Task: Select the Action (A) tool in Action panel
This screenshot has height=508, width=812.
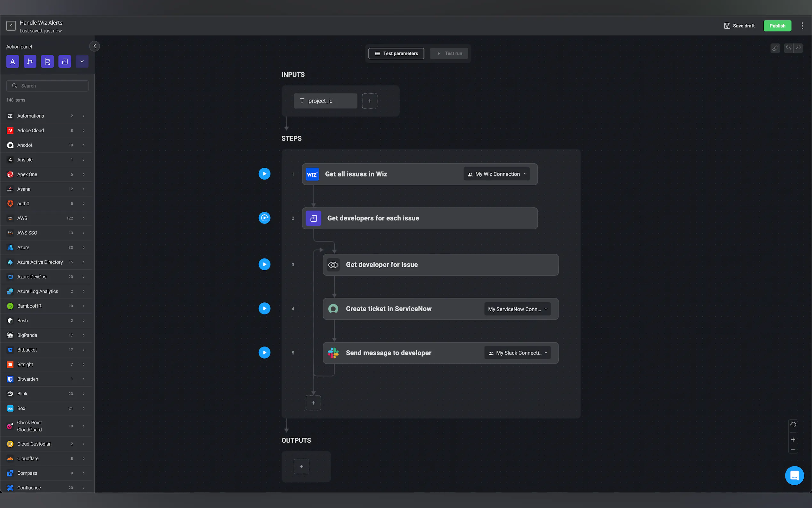Action: [12, 61]
